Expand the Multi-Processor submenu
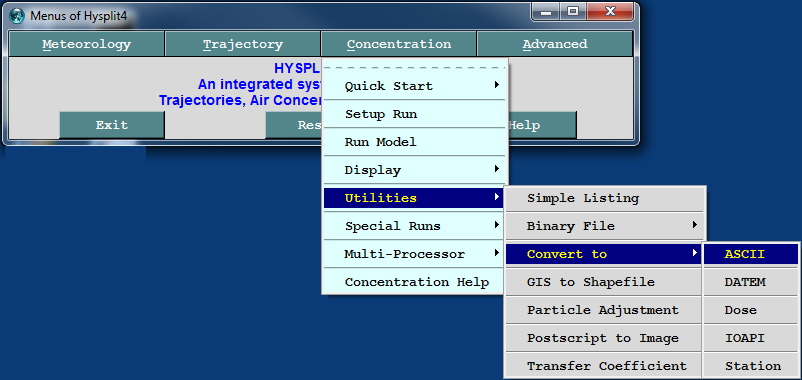This screenshot has width=802, height=380. (x=415, y=254)
